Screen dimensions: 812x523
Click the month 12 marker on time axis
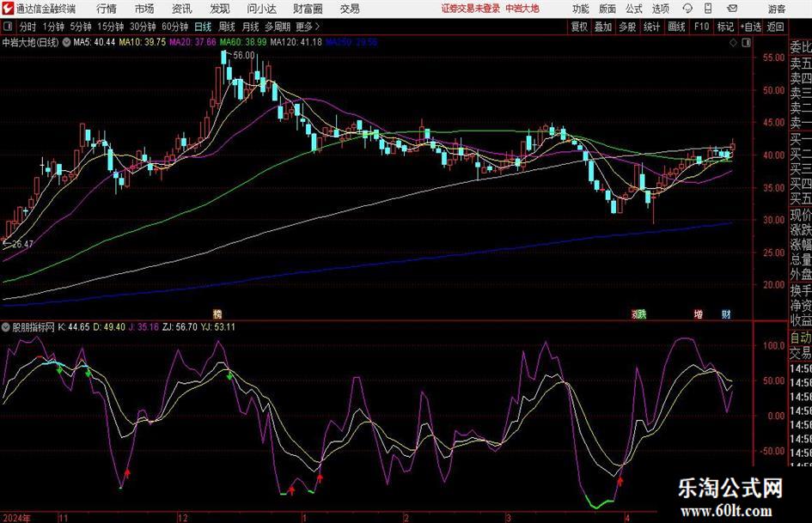click(x=183, y=518)
